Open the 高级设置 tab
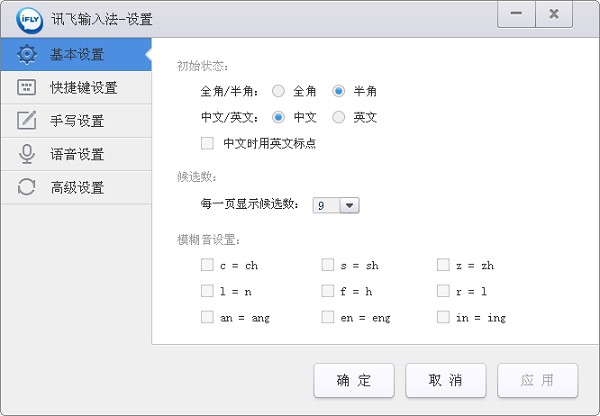 pyautogui.click(x=77, y=187)
